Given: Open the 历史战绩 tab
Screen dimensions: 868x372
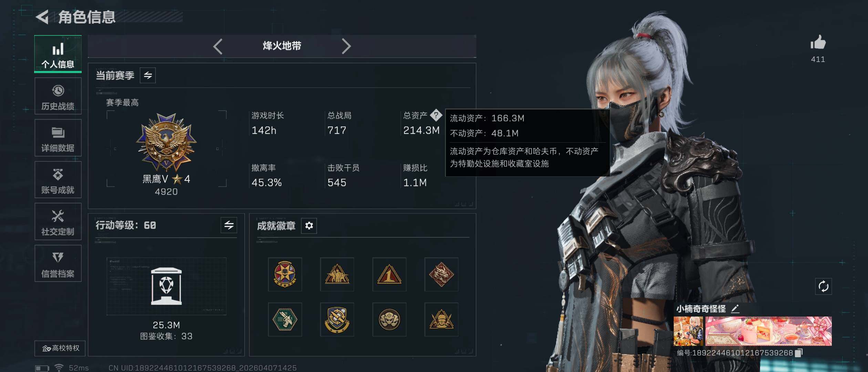Looking at the screenshot, I should (58, 96).
